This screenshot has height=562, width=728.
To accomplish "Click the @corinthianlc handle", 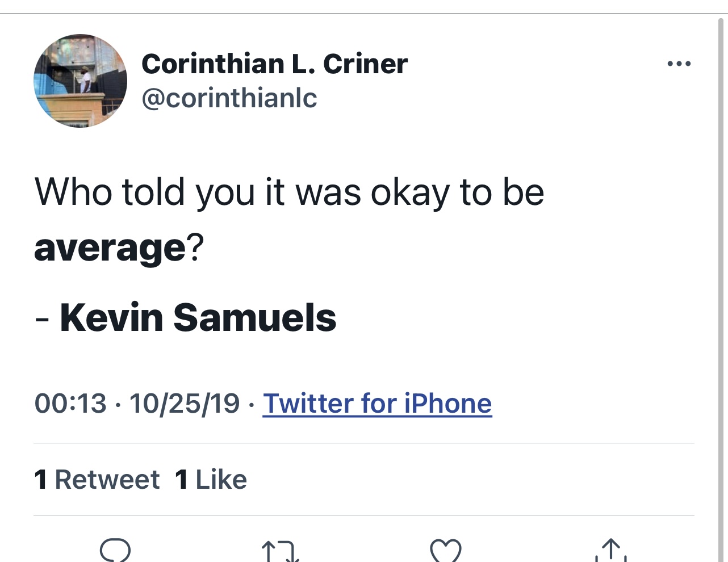I will coord(229,98).
